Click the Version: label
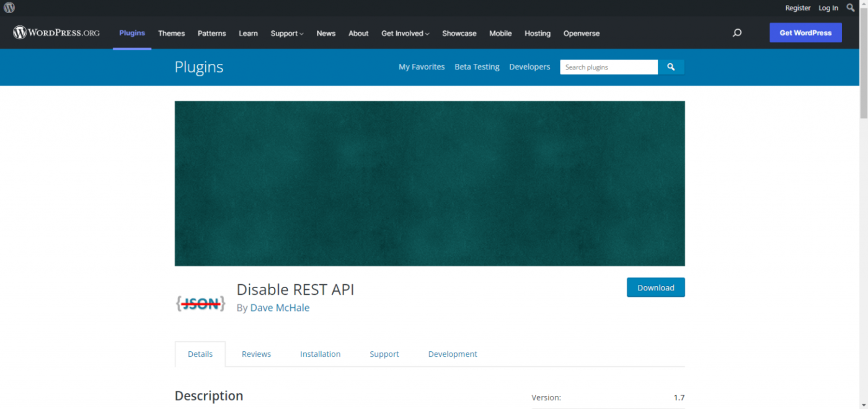 tap(546, 397)
